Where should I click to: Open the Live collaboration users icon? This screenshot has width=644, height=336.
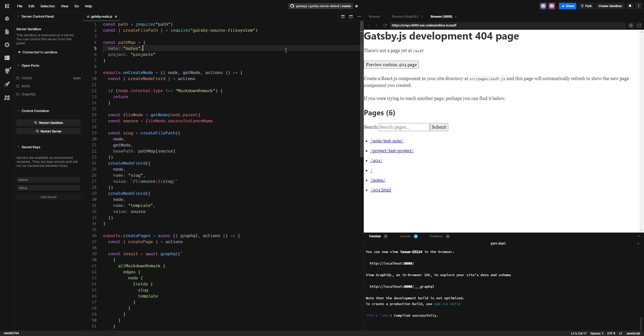point(7,98)
